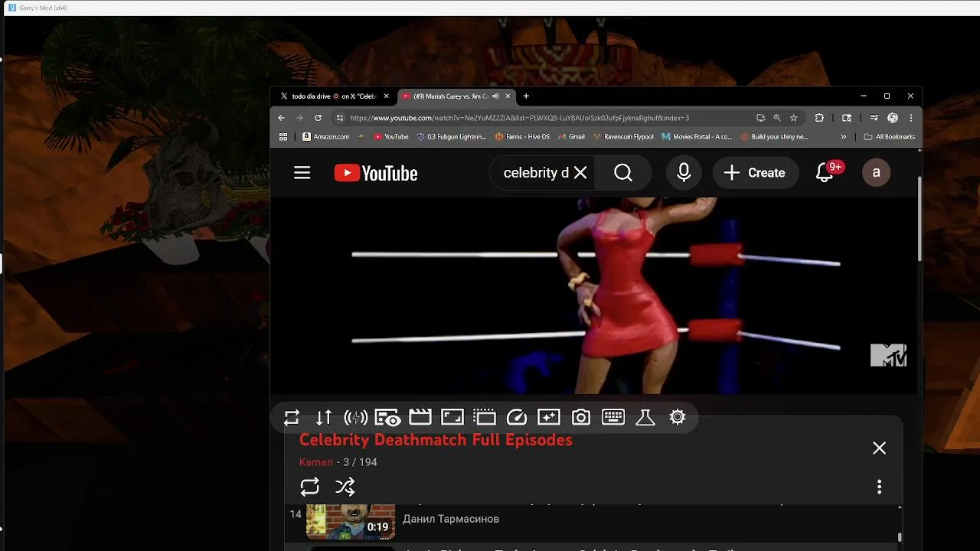Clear the search text with X
This screenshot has width=980, height=551.
tap(580, 173)
